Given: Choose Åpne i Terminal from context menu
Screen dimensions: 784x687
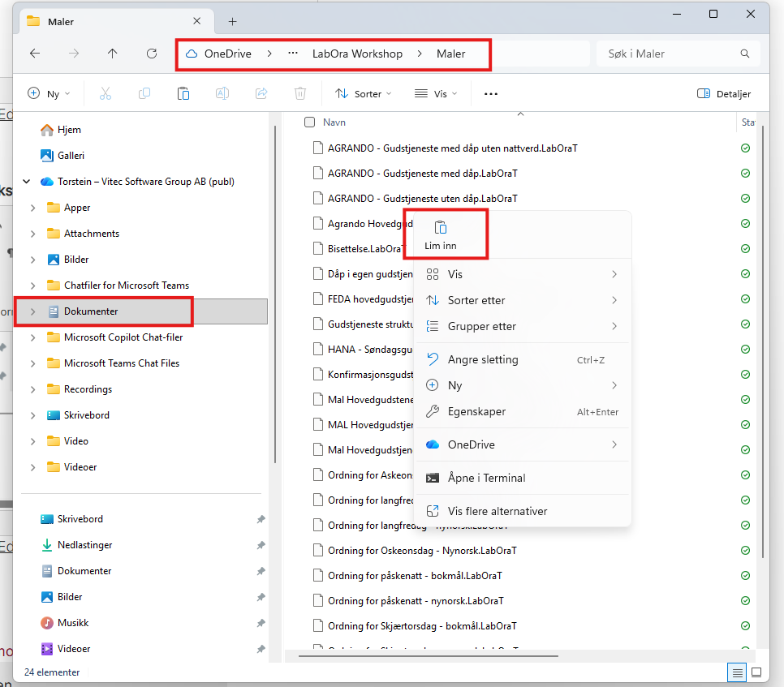Looking at the screenshot, I should (486, 478).
